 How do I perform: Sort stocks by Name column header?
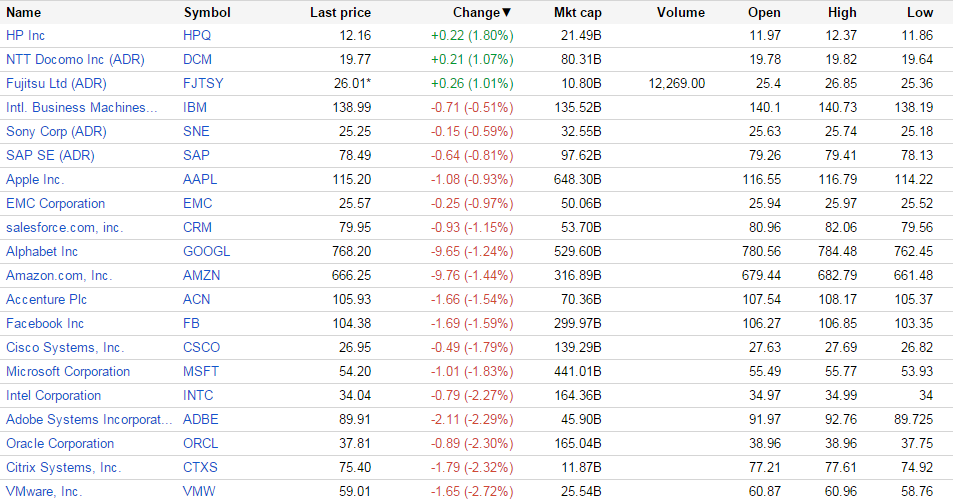pyautogui.click(x=24, y=13)
